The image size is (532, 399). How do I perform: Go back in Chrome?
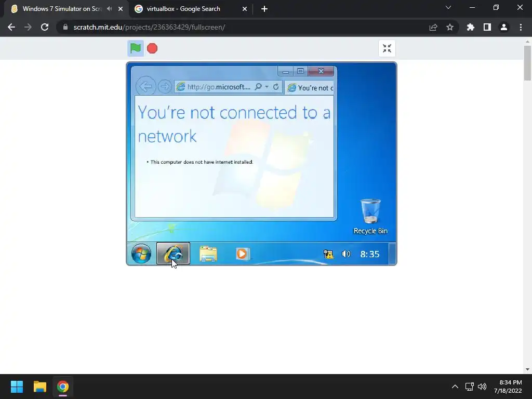click(11, 27)
